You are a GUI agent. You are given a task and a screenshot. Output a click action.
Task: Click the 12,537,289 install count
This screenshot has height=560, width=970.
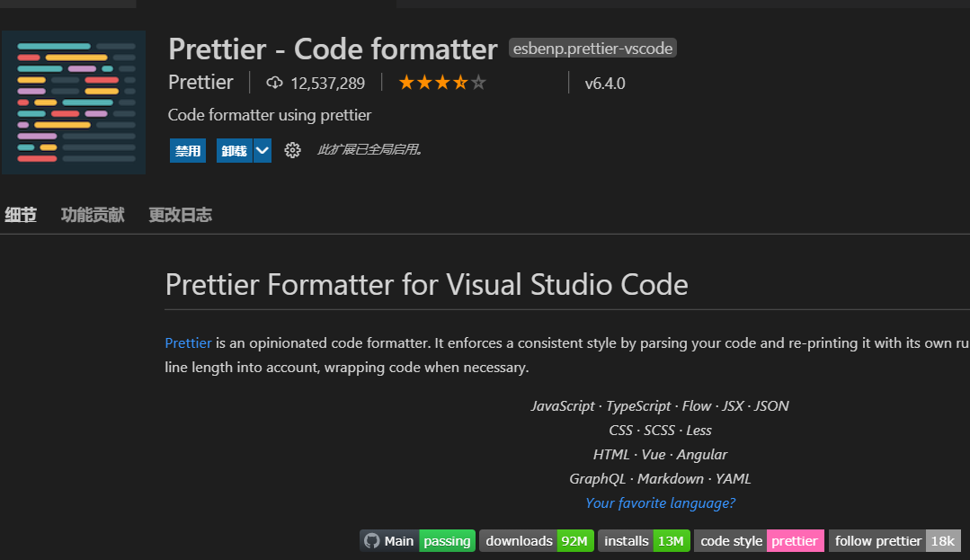(x=327, y=84)
